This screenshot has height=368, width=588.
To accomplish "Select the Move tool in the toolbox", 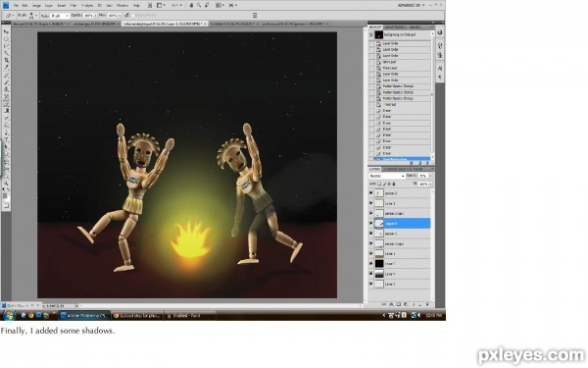I will point(6,32).
